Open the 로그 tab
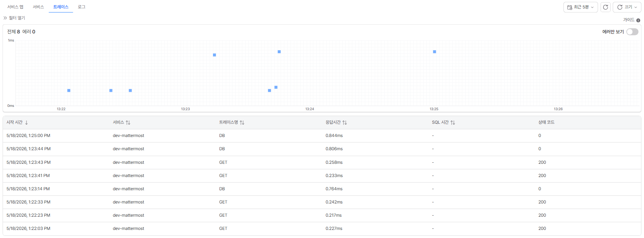Image resolution: width=644 pixels, height=238 pixels. (82, 7)
